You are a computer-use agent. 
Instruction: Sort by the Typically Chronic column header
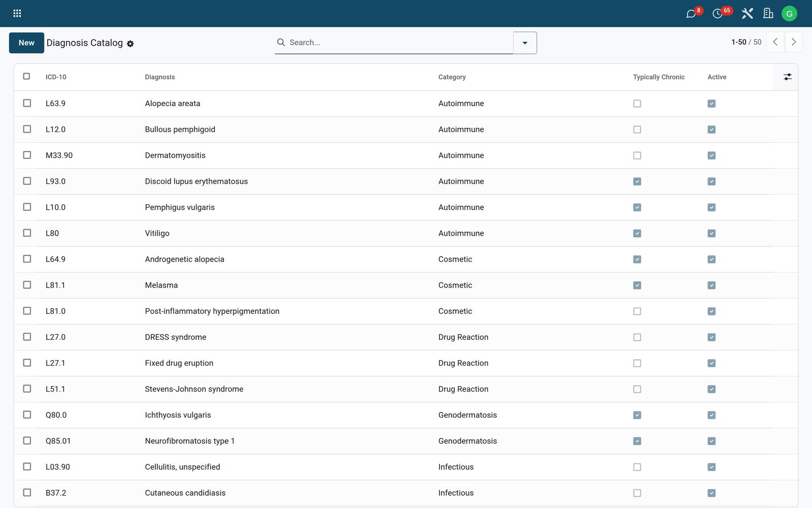point(658,77)
